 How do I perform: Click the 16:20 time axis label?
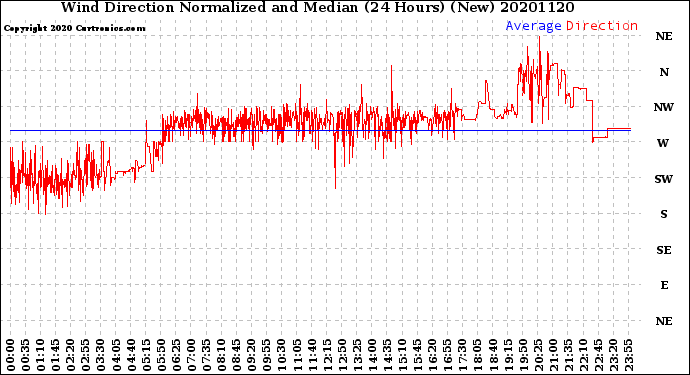coord(433,355)
